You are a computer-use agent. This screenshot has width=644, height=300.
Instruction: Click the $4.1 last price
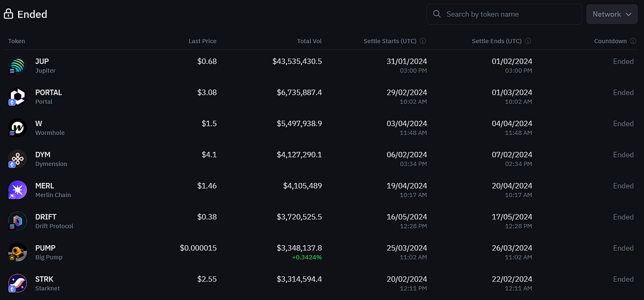(x=209, y=155)
